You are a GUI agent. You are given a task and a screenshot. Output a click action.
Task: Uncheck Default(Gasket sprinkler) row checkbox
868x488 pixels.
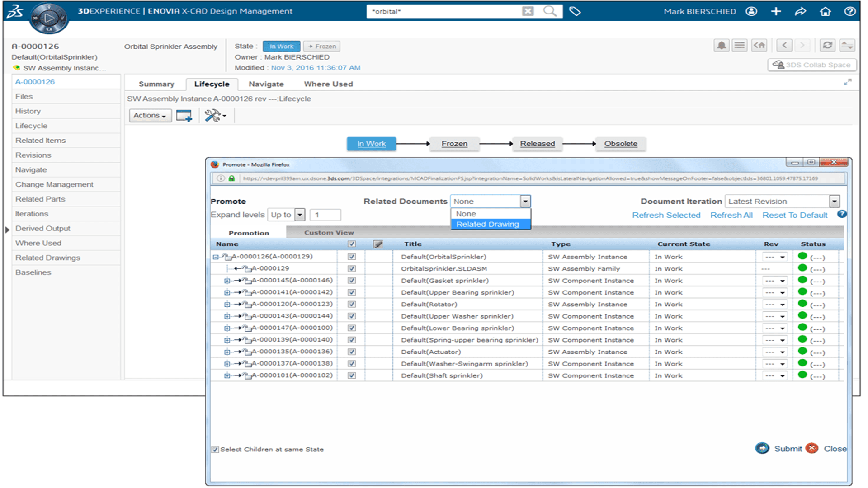352,281
